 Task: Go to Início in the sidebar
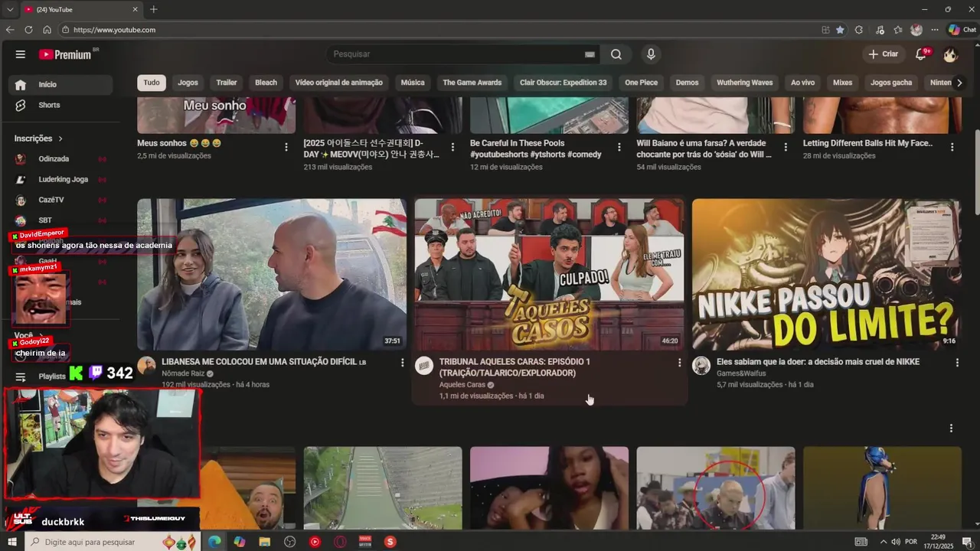(x=60, y=84)
